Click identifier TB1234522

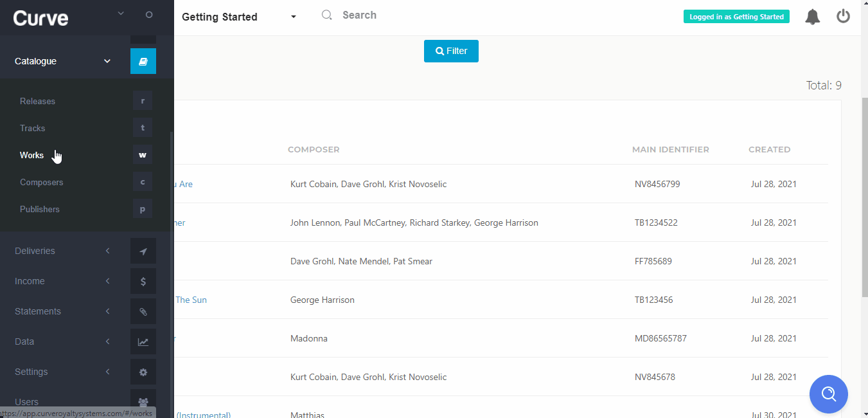click(656, 223)
